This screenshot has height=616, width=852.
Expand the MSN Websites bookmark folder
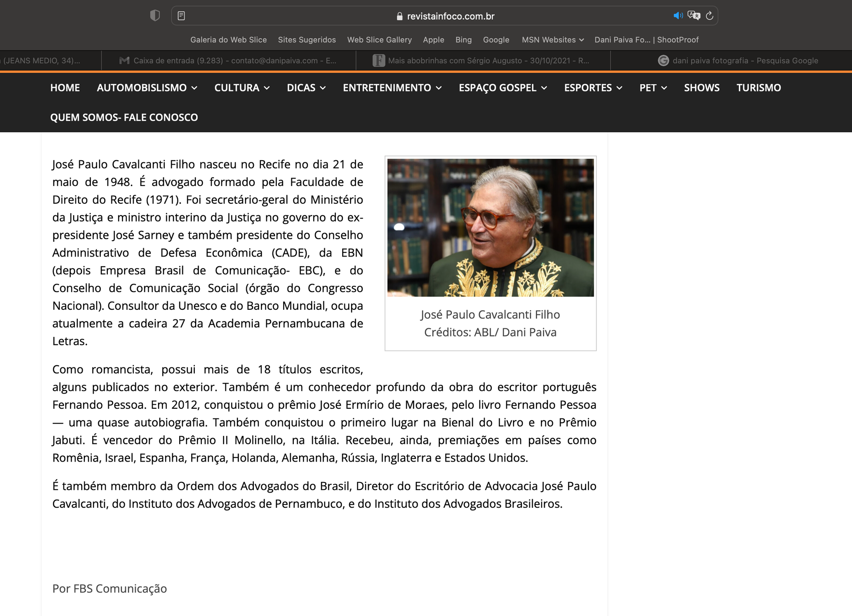[552, 39]
